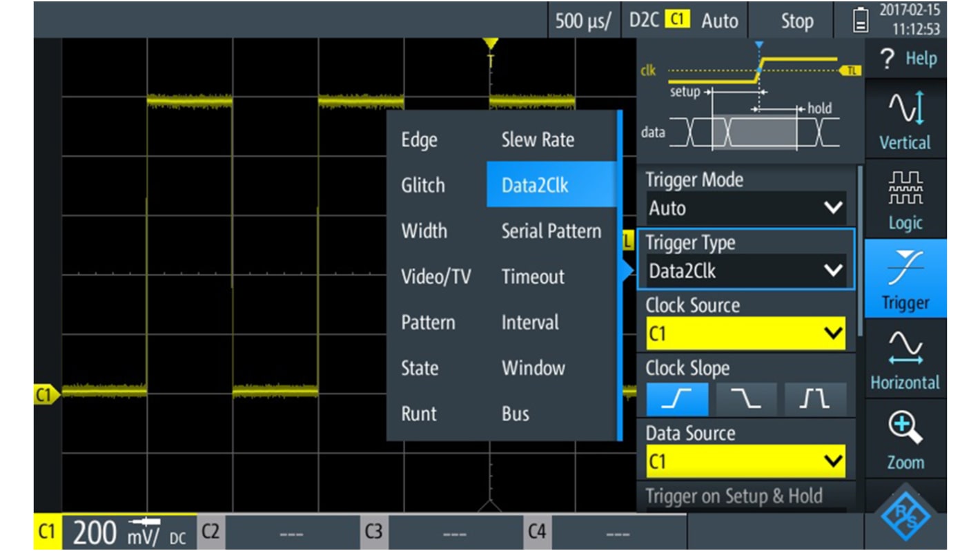This screenshot has height=551, width=980.
Task: Check the battery status icon
Action: click(861, 21)
